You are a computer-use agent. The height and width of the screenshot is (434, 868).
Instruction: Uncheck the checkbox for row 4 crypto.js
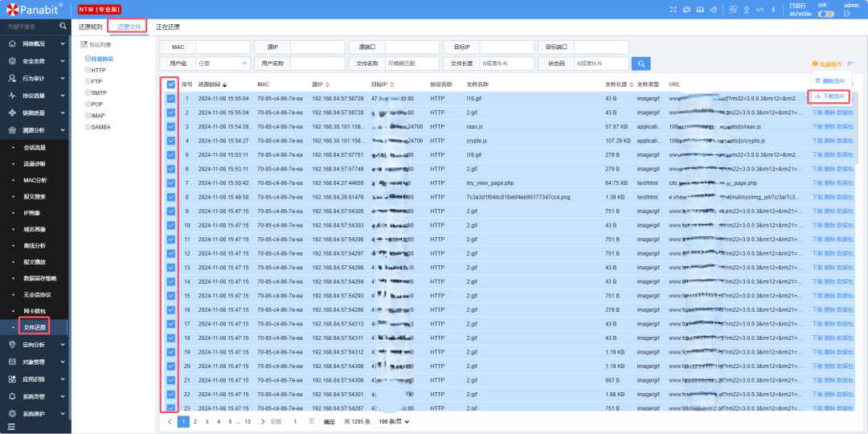(x=171, y=141)
